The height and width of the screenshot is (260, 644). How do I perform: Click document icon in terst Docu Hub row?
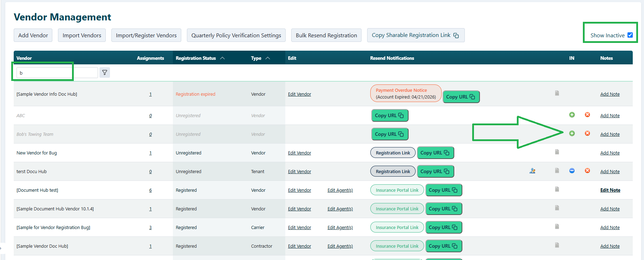(557, 171)
